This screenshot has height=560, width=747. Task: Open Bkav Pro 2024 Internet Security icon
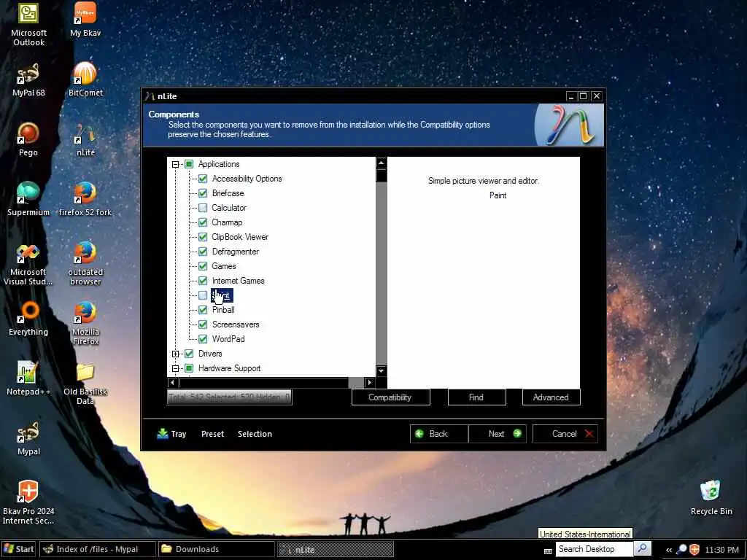tap(28, 503)
